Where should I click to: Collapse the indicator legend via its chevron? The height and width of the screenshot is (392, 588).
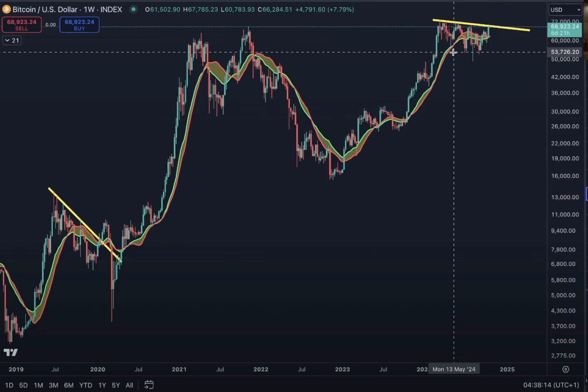[x=7, y=40]
